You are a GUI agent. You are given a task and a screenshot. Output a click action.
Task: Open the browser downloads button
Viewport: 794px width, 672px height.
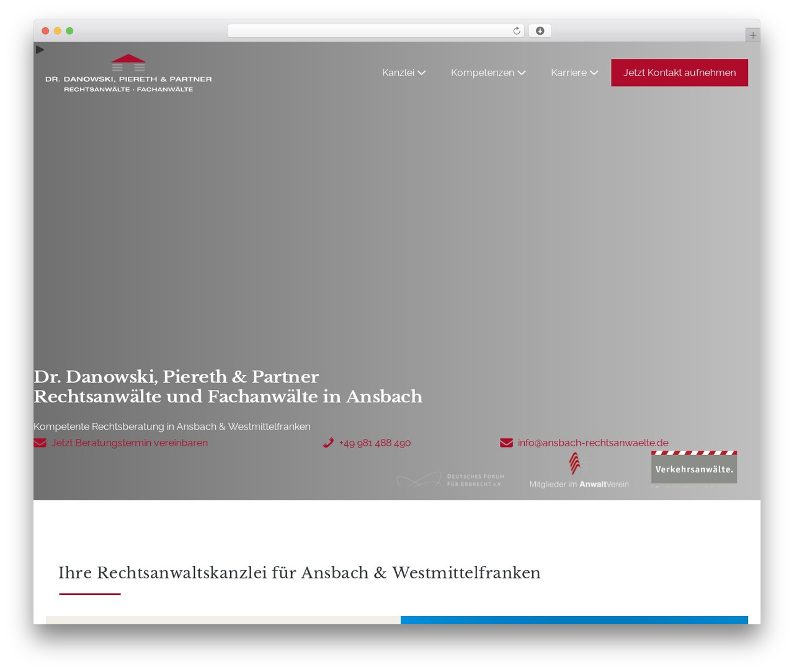coord(540,31)
